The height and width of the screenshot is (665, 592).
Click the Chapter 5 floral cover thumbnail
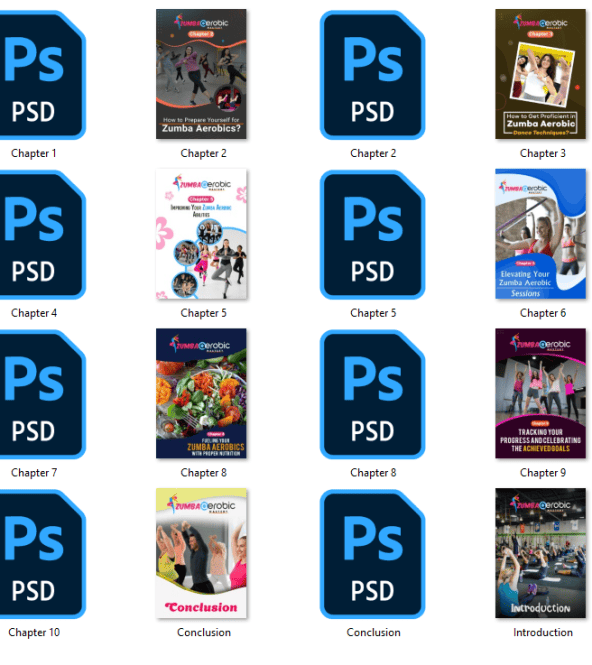pos(201,234)
